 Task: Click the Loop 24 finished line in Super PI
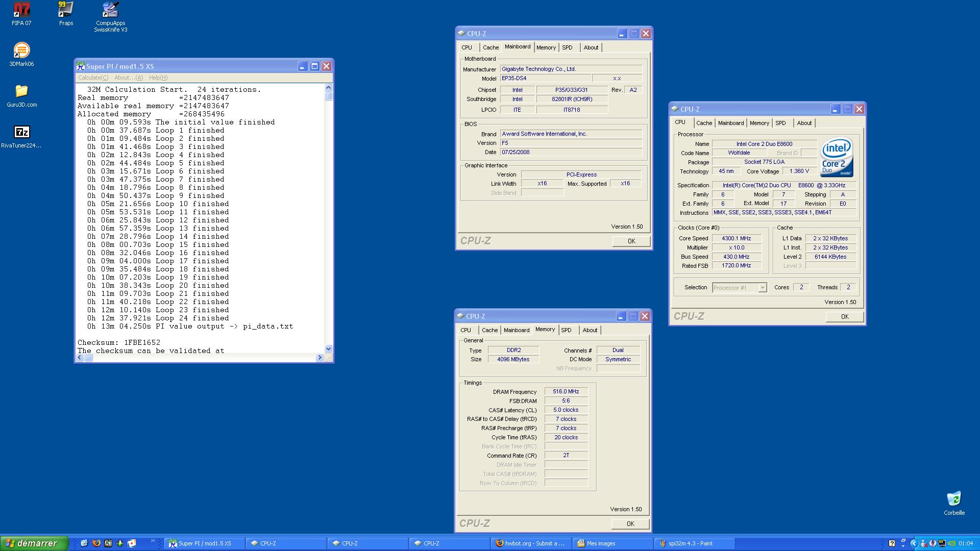point(158,318)
